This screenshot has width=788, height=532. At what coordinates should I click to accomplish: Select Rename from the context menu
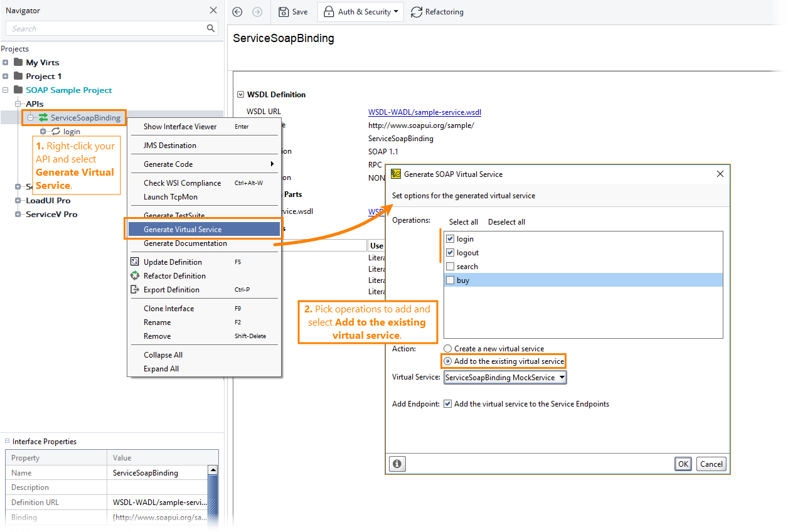point(204,322)
